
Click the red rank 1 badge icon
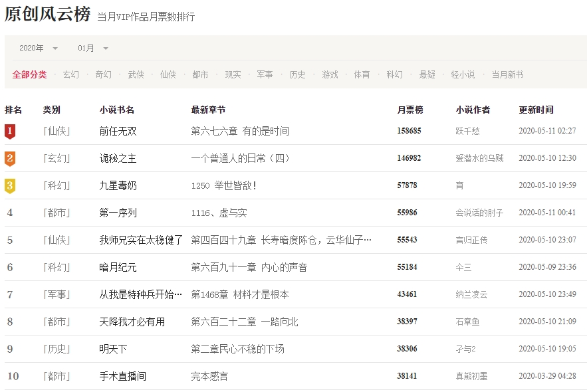[x=9, y=132]
